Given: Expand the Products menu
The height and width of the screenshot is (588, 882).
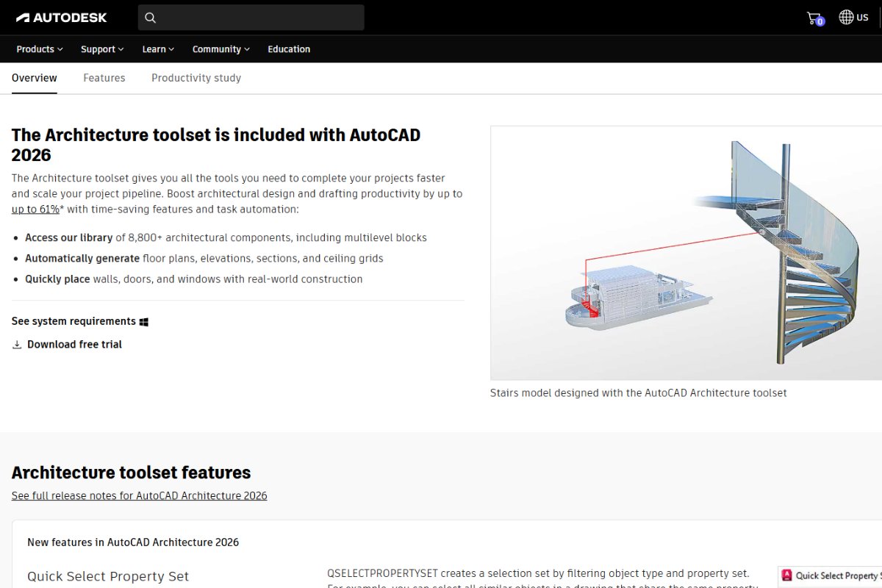Looking at the screenshot, I should pyautogui.click(x=40, y=49).
